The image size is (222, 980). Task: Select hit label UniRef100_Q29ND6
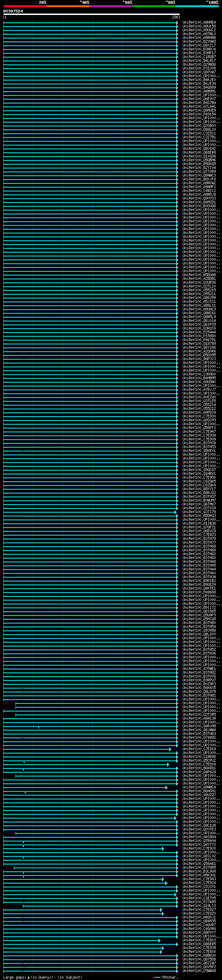point(199,64)
